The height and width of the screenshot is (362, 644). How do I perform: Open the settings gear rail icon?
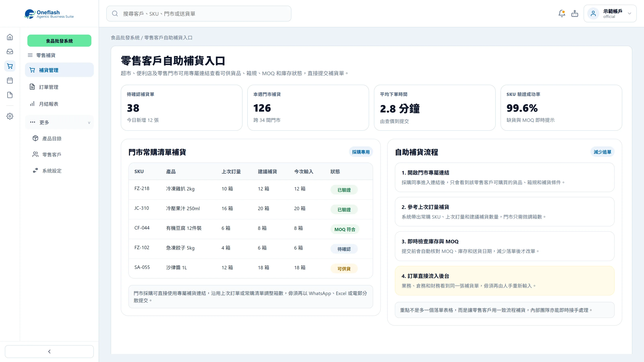[10, 116]
